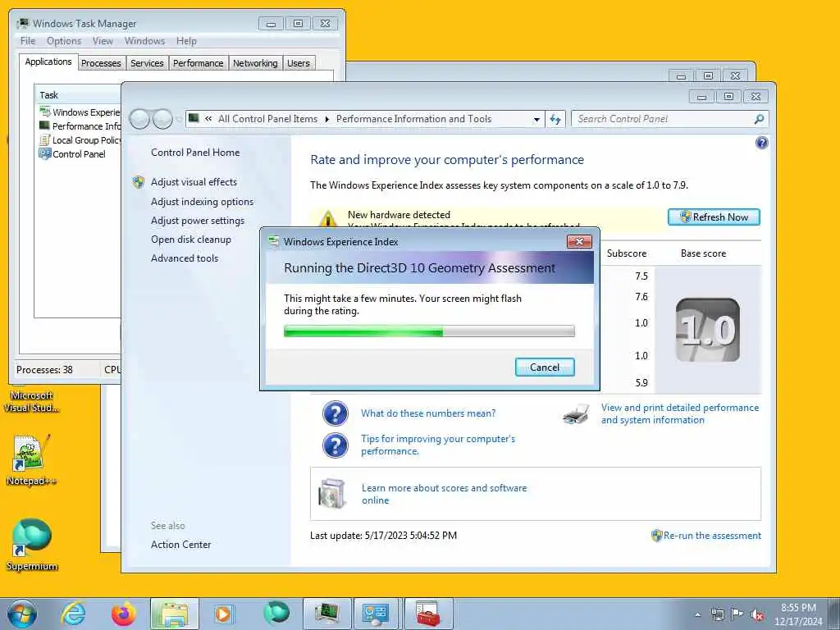Viewport: 840px width, 630px height.
Task: Click printer icon for detailed performance
Action: [x=576, y=413]
